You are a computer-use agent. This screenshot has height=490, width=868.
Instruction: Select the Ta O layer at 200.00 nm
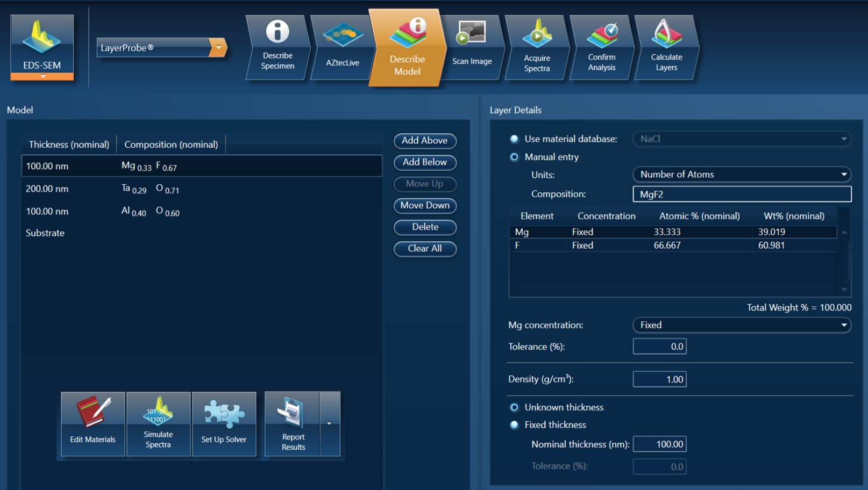202,189
